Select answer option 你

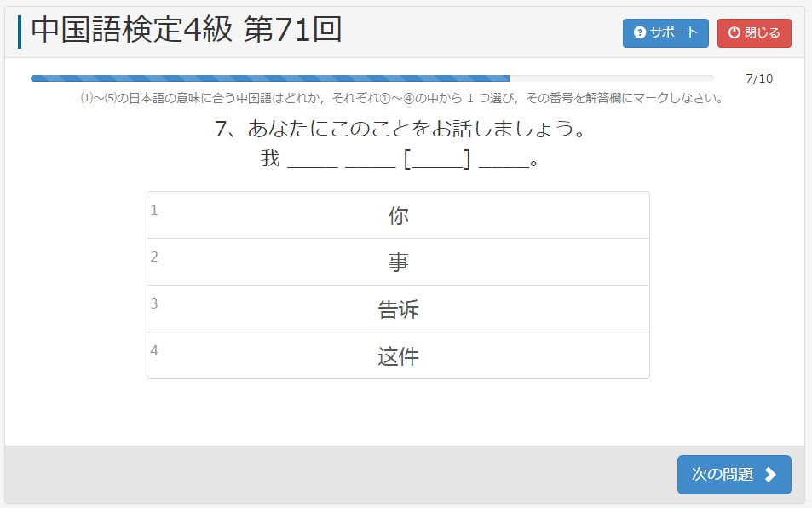click(398, 216)
